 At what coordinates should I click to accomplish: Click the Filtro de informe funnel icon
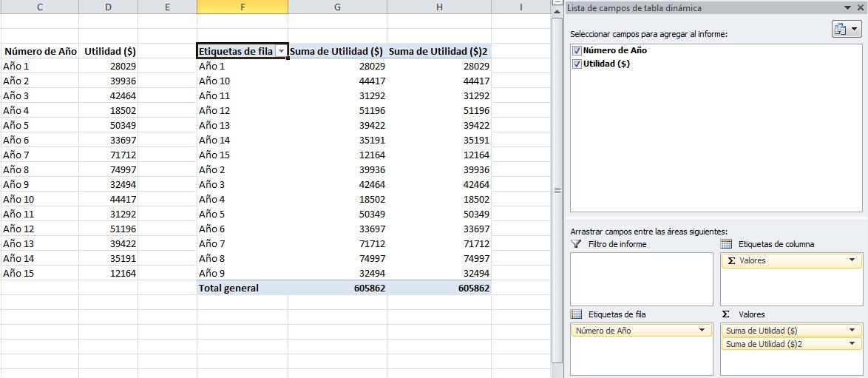[577, 244]
